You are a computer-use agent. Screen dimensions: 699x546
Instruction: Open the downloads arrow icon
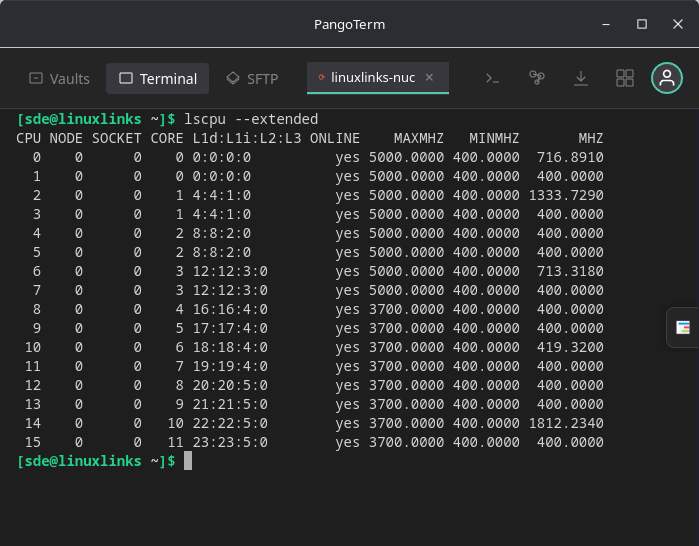[x=581, y=78]
